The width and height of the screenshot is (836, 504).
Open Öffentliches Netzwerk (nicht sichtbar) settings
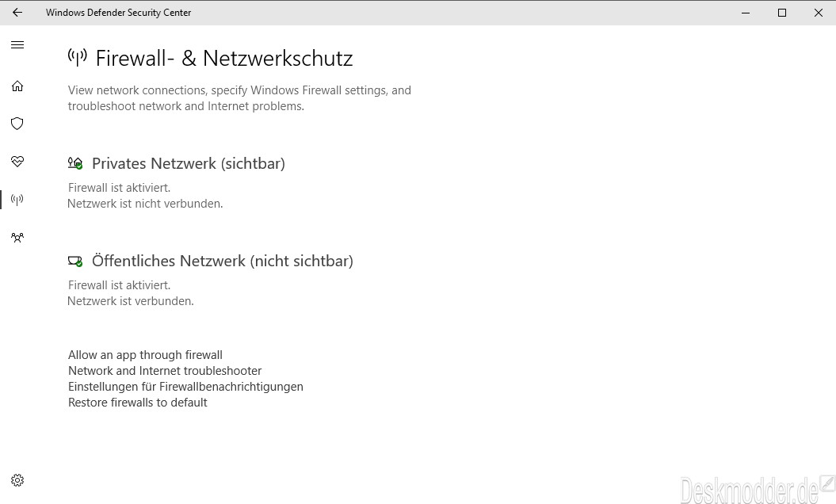222,261
